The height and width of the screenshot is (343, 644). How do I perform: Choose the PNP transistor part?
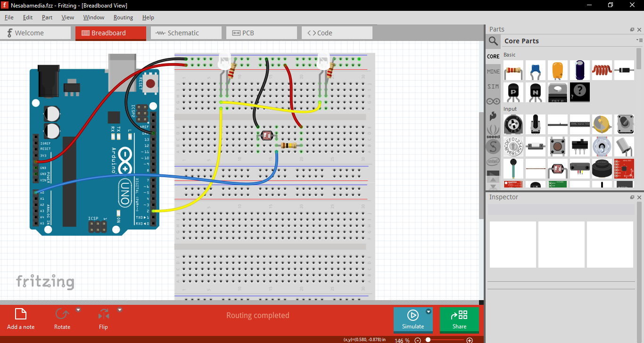coord(513,92)
